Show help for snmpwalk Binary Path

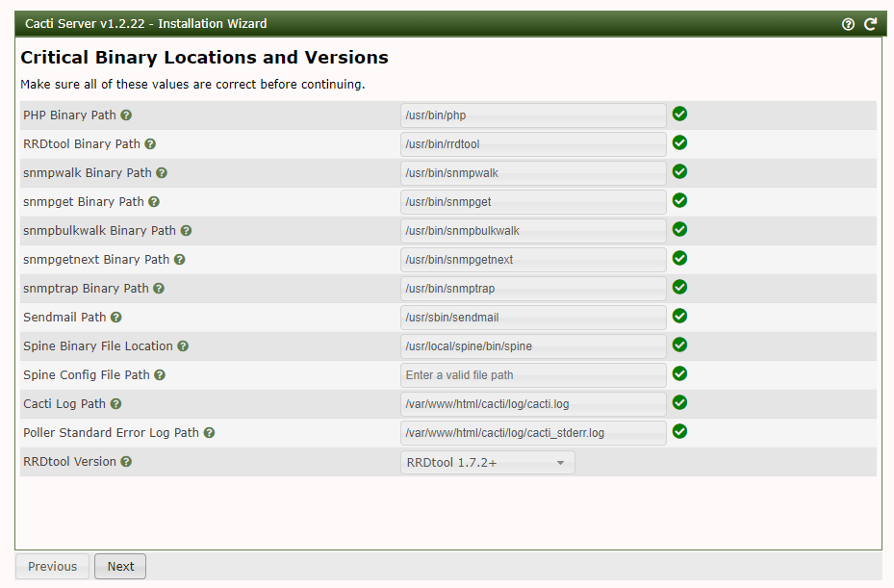tap(162, 173)
